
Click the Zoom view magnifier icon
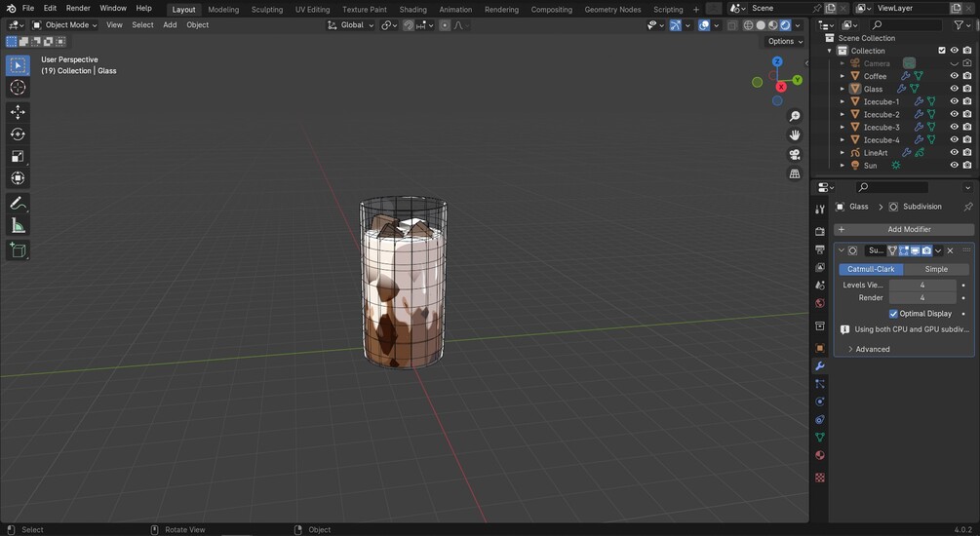click(795, 116)
